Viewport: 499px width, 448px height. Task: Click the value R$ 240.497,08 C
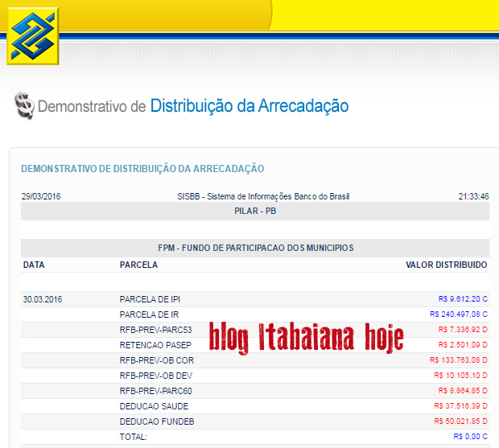pyautogui.click(x=459, y=314)
